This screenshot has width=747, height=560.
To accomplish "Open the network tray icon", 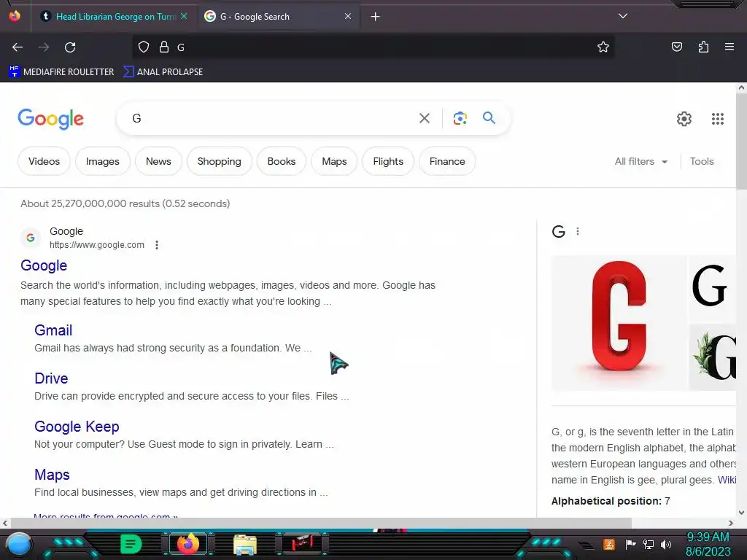I will click(x=649, y=544).
